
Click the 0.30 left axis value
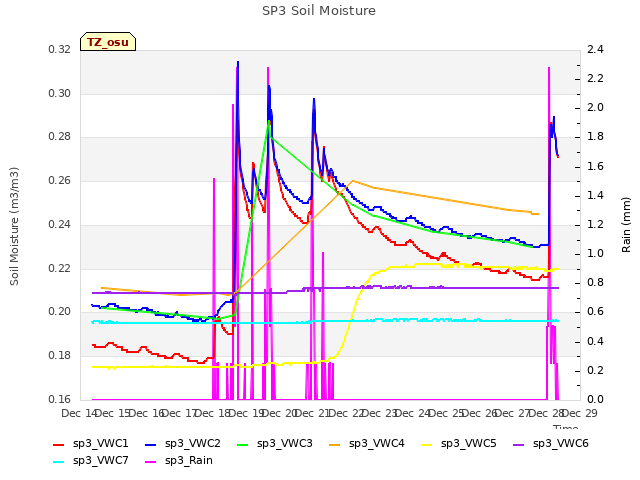point(60,93)
